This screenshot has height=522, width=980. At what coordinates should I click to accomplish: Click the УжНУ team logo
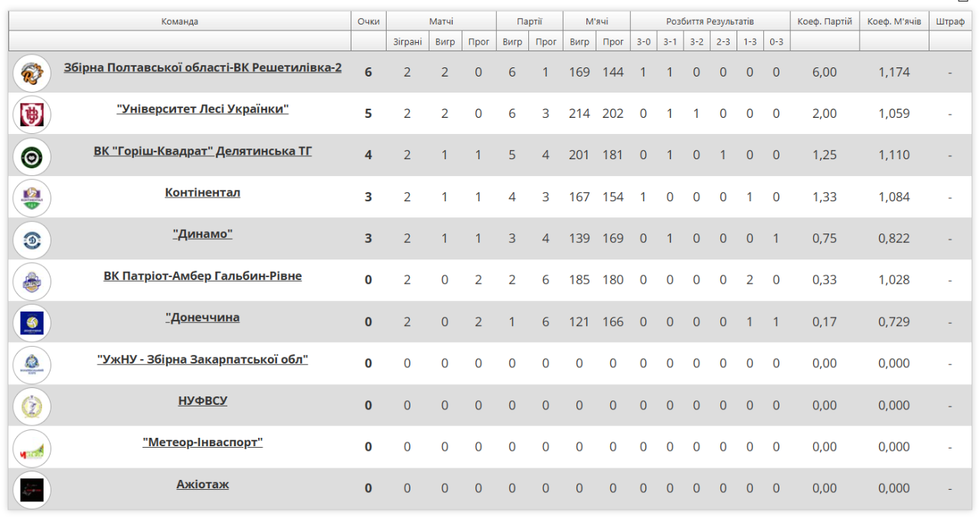click(32, 364)
